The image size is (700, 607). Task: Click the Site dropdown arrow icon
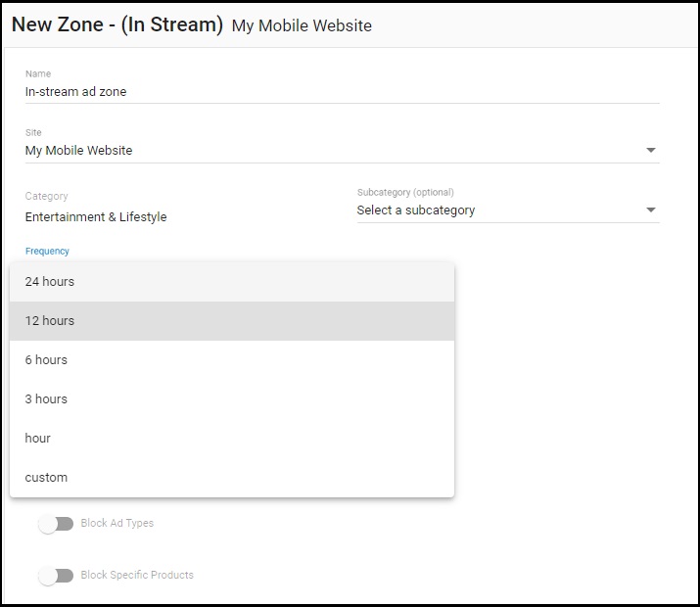click(x=651, y=150)
